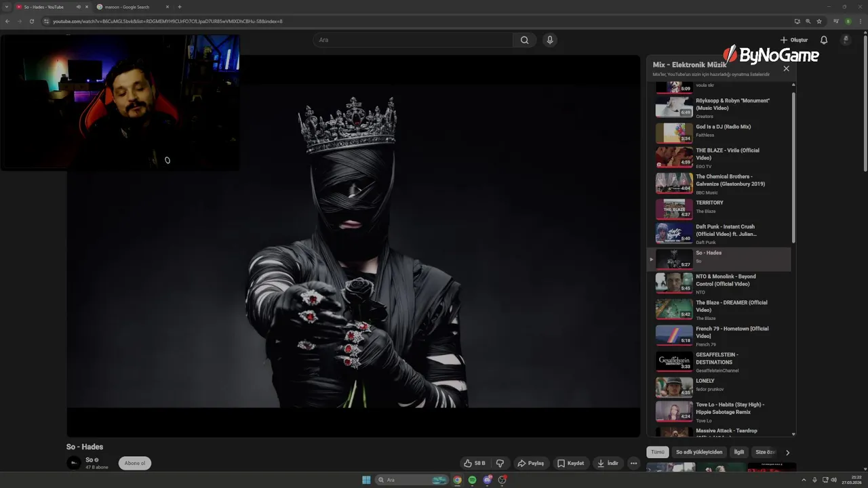Like the video with thumbs up

[475, 464]
